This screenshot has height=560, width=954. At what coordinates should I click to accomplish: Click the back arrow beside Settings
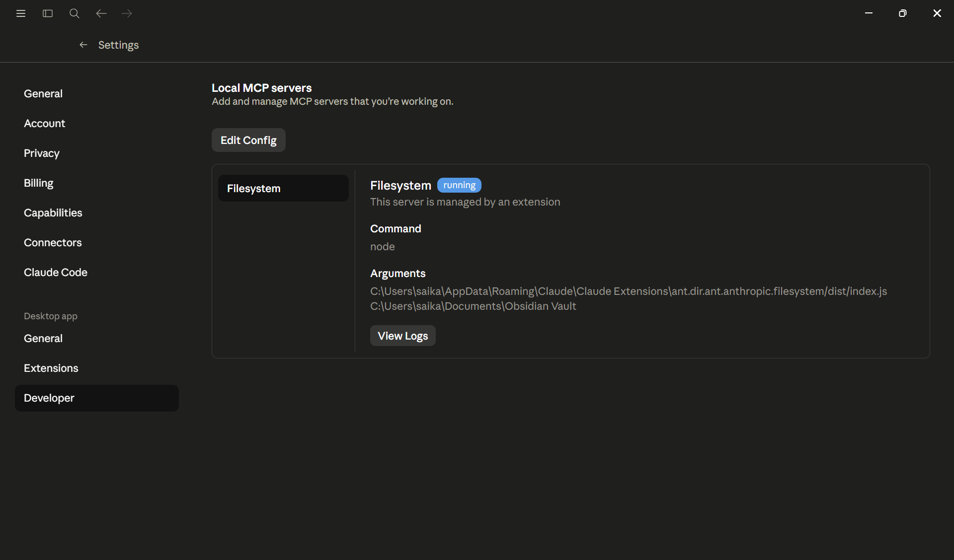click(83, 45)
